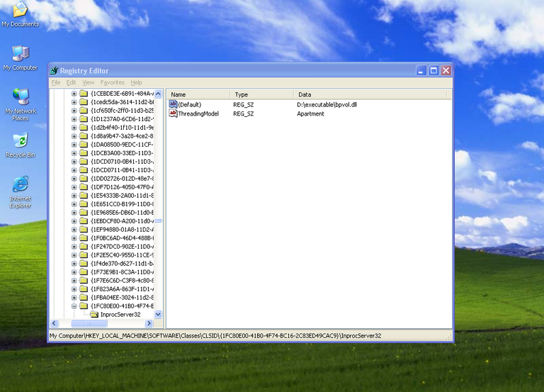Image resolution: width=544 pixels, height=392 pixels.
Task: Collapse the {1FC80E00-41B0 key
Action: coord(74,306)
